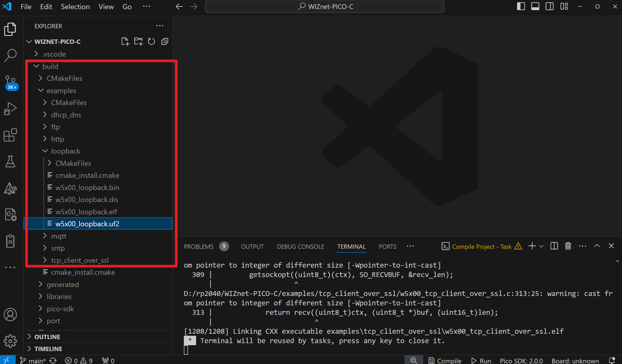Click Board: unknown status item
Image resolution: width=622 pixels, height=364 pixels.
coord(575,360)
